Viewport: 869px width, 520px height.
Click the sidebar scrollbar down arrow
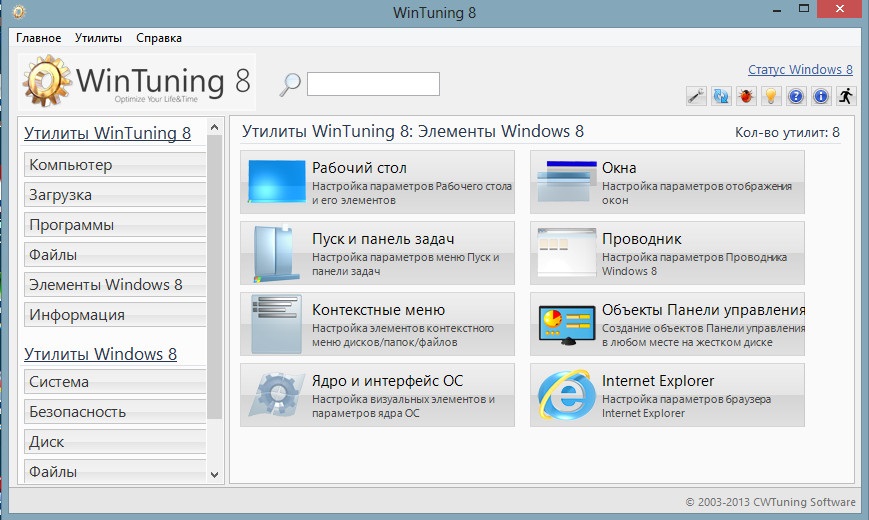pyautogui.click(x=214, y=473)
